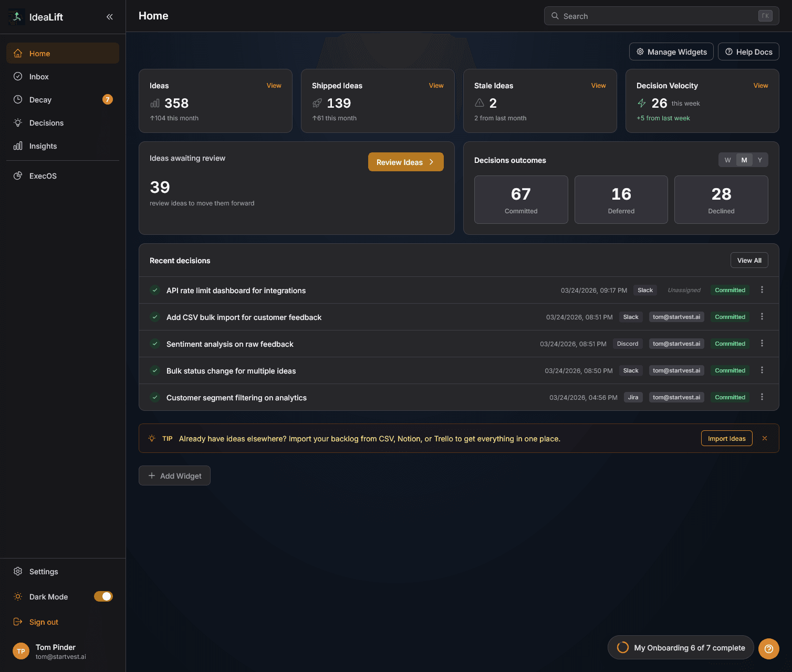Collapse the sidebar with the double-chevron icon
792x672 pixels.
[110, 17]
